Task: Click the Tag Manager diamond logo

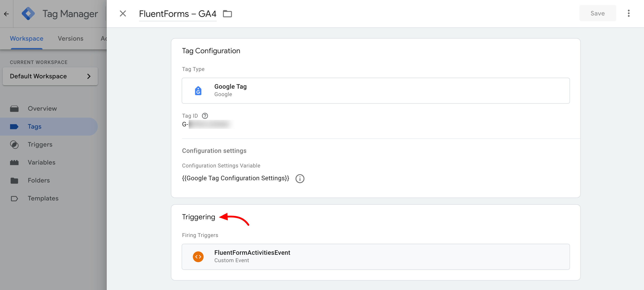Action: coord(28,14)
